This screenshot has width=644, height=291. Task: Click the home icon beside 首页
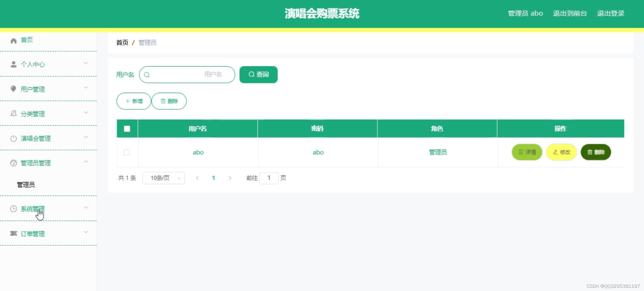click(x=13, y=40)
